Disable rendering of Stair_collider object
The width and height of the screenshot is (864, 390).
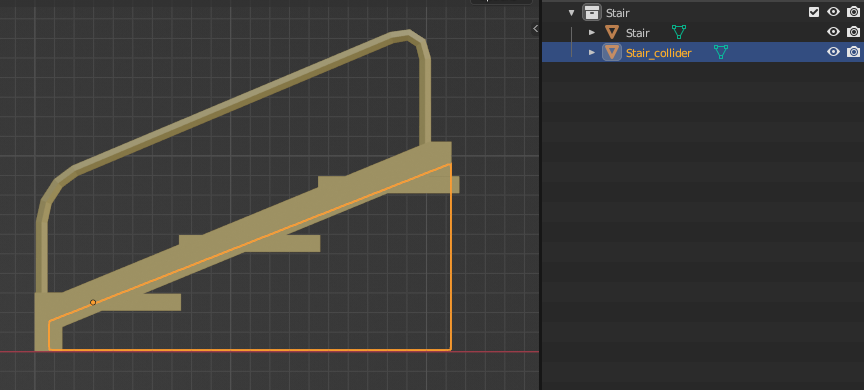pos(854,52)
